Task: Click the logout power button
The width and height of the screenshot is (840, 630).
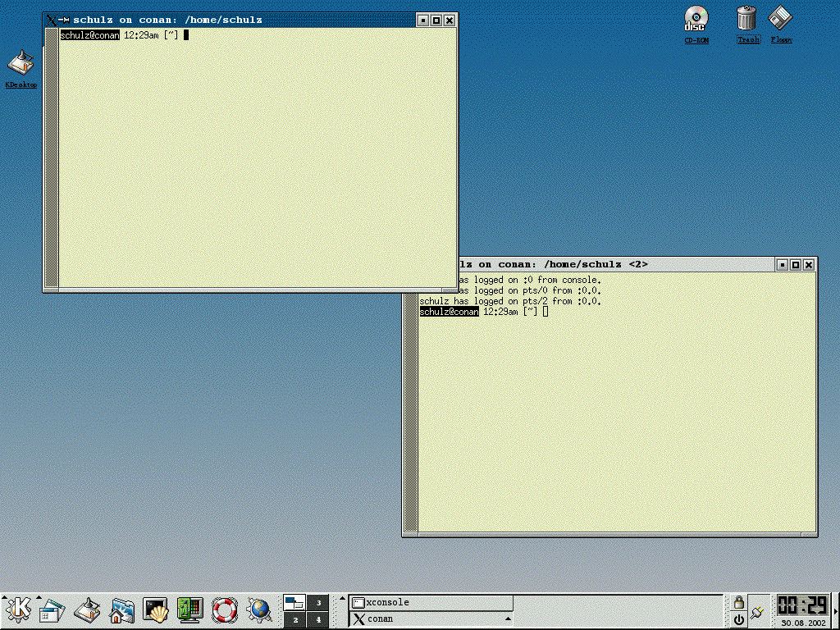Action: click(738, 620)
